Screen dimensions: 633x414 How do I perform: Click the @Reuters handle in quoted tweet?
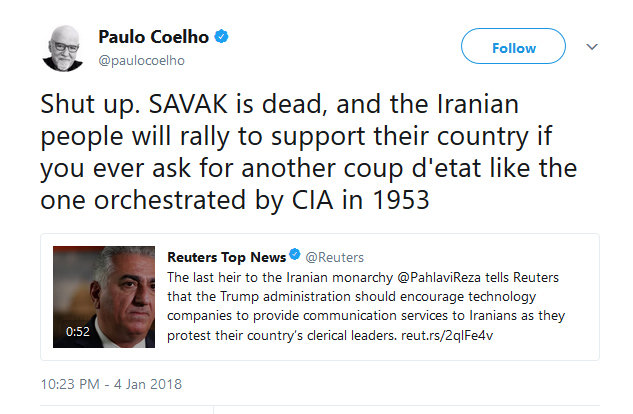(x=333, y=257)
